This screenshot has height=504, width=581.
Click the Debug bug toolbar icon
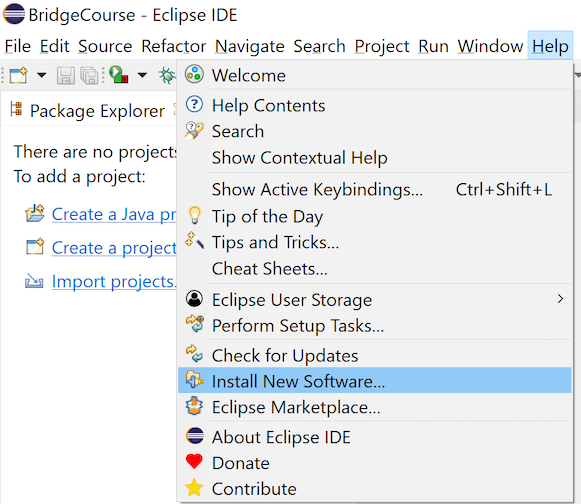[x=167, y=75]
